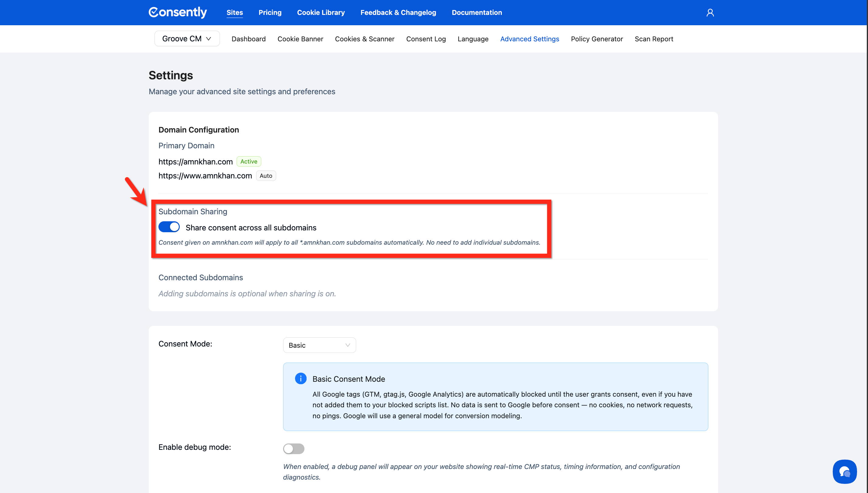Open the Documentation link

(476, 12)
